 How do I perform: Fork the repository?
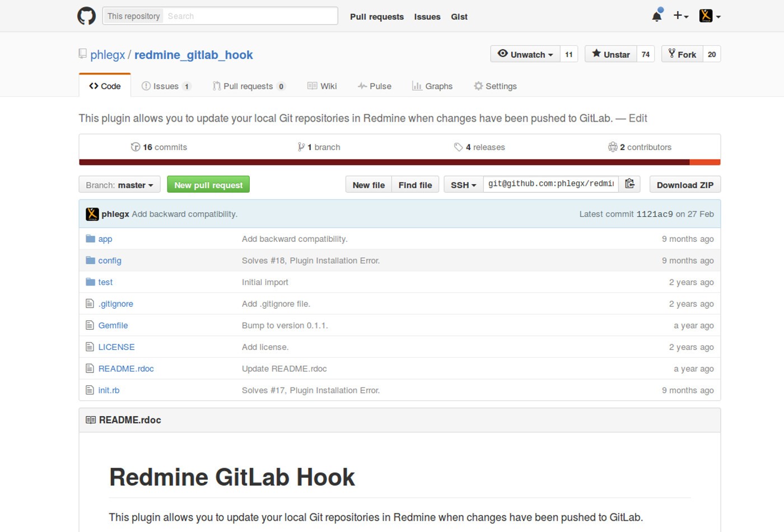pos(682,54)
